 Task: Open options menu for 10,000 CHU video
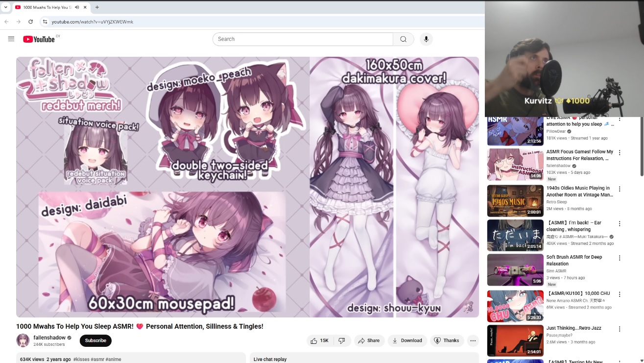(x=620, y=294)
